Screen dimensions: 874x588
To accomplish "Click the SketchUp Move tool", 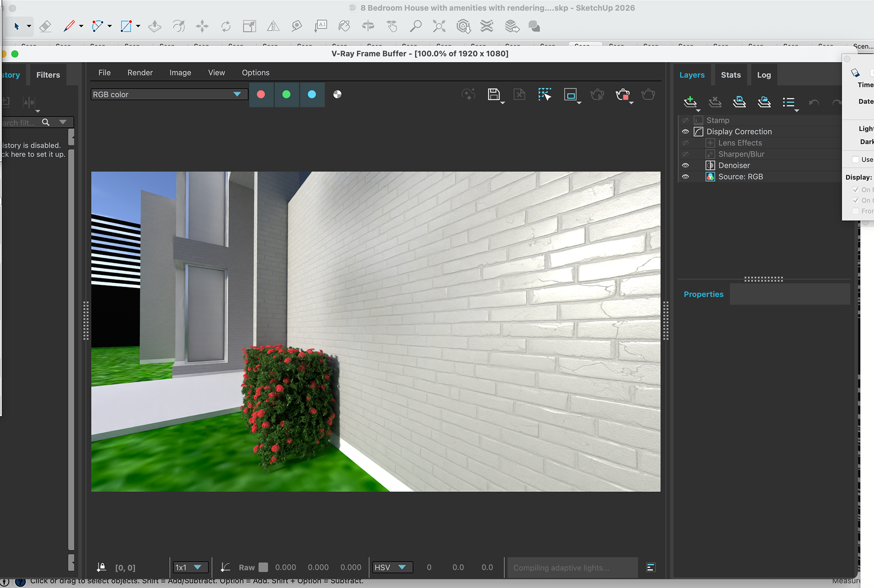I will click(x=202, y=26).
